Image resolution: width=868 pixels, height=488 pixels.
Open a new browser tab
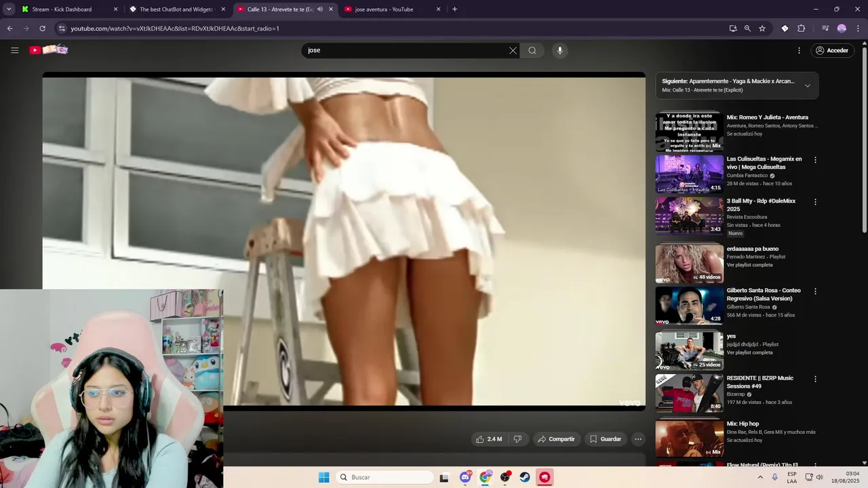coord(454,9)
